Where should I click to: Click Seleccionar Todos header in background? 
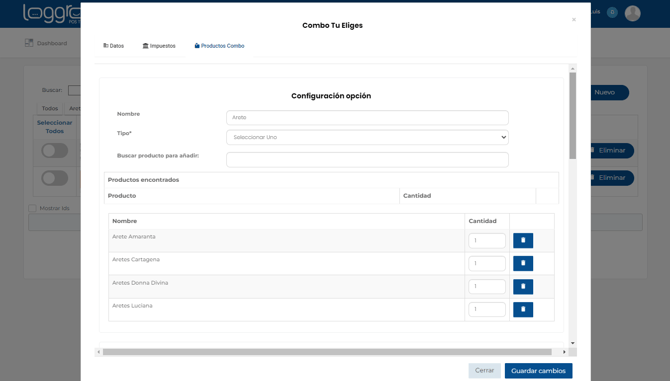click(55, 127)
